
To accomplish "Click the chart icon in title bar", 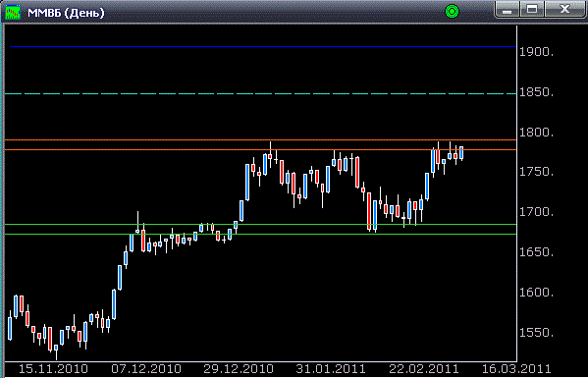I will [x=13, y=12].
